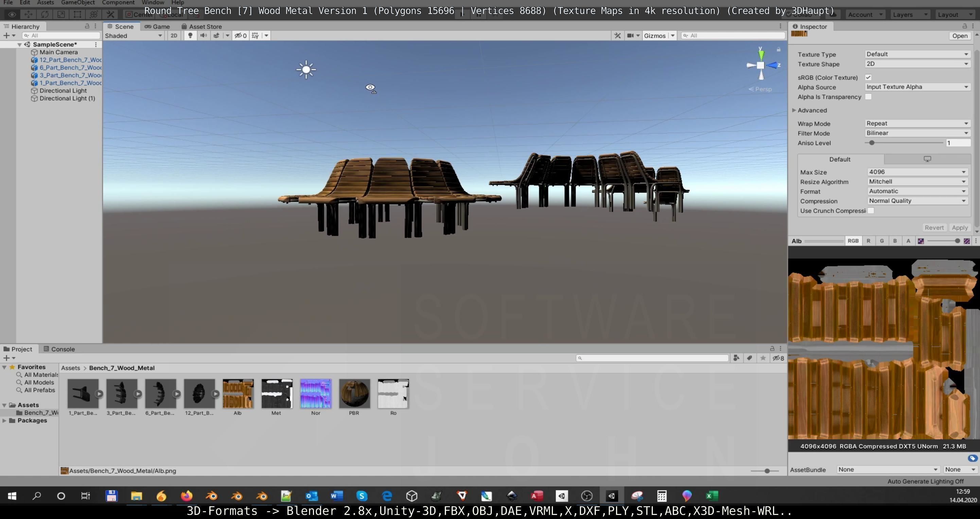The image size is (980, 519).
Task: Click the favorites star filter icon
Action: (x=763, y=358)
